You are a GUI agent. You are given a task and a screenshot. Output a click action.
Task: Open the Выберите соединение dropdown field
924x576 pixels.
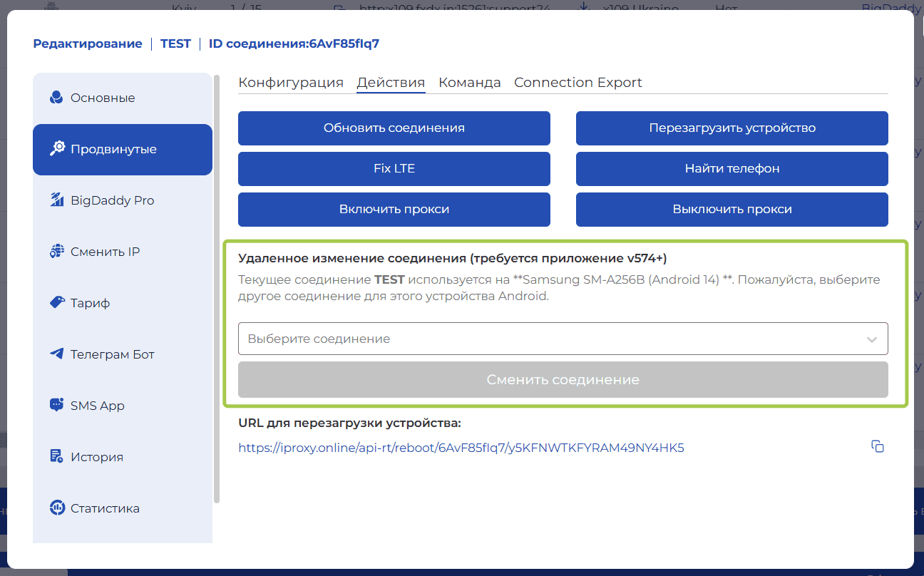[x=563, y=339]
